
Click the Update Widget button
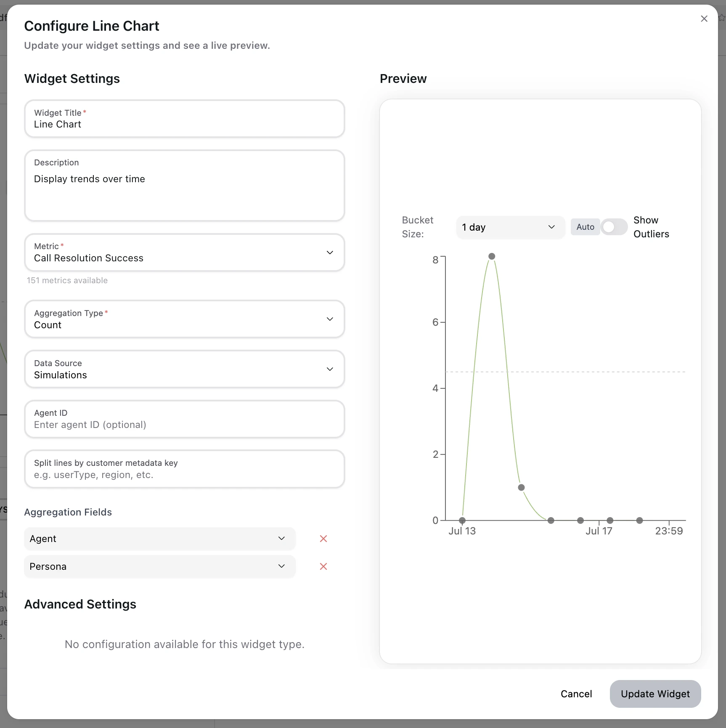(655, 694)
